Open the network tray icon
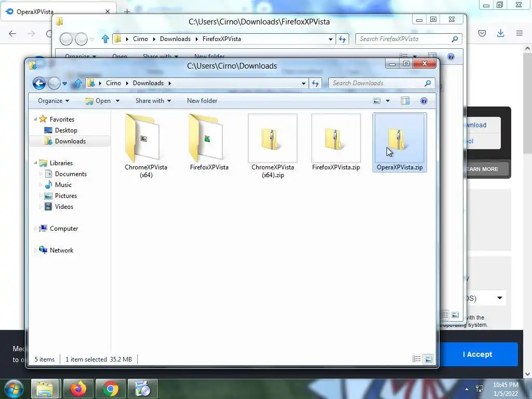Viewport: 532px width, 399px height. (480, 389)
